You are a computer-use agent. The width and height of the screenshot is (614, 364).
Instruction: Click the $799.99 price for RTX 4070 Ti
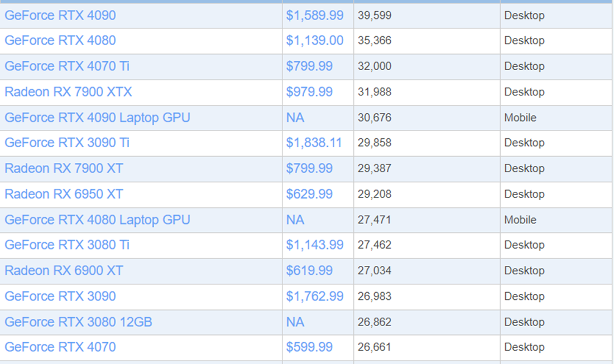pos(309,66)
